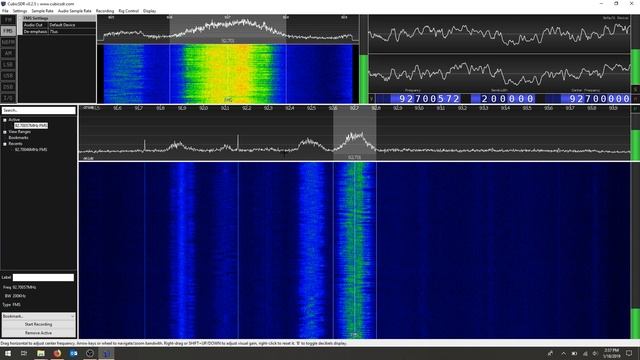The height and width of the screenshot is (360, 640).
Task: Select the active 92.70057MHz FMS demodulator entry
Action: click(31, 126)
